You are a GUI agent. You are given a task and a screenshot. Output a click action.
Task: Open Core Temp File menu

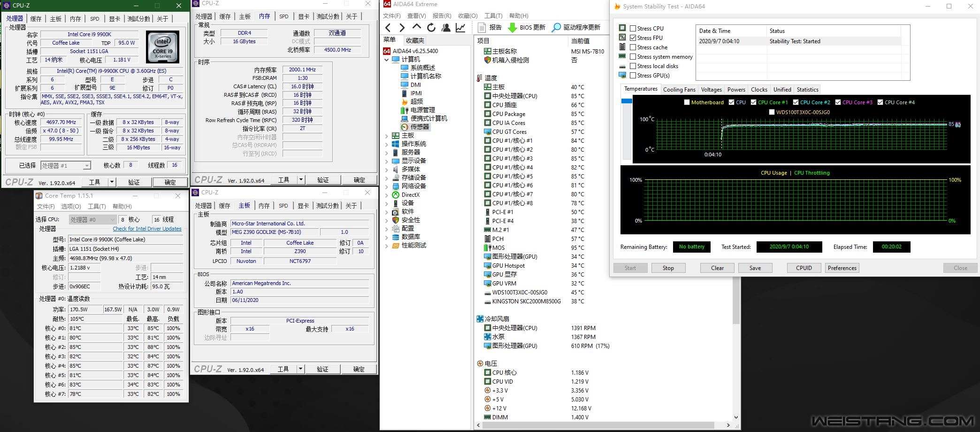click(x=46, y=207)
